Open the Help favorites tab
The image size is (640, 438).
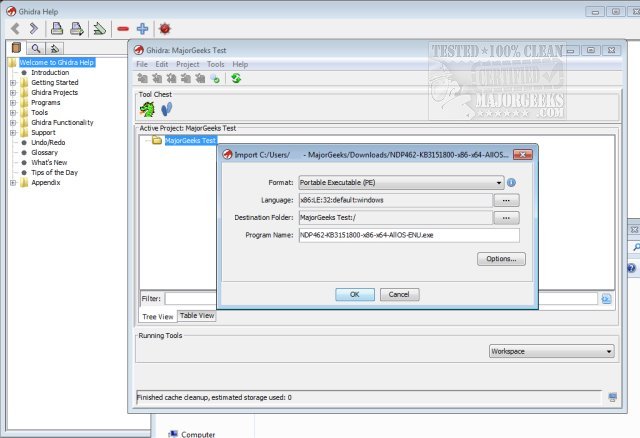click(x=54, y=49)
